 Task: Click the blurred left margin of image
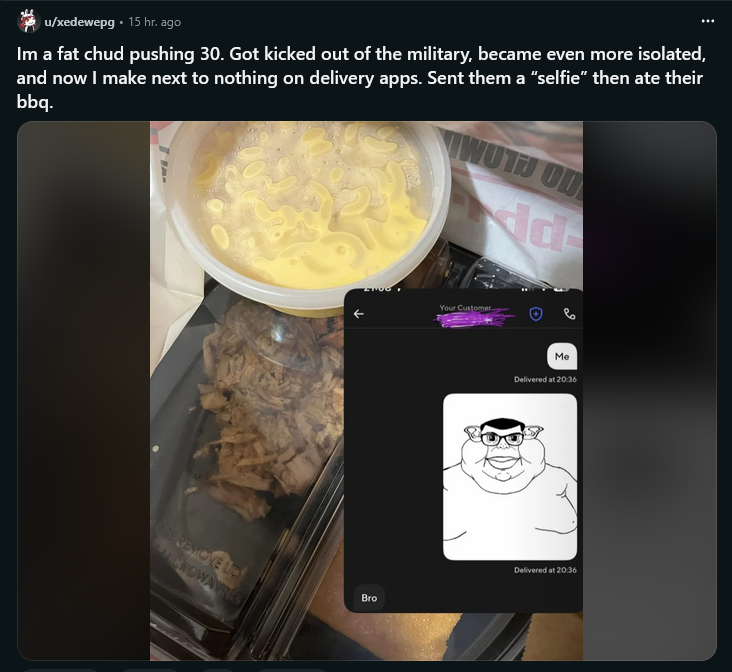tap(84, 391)
